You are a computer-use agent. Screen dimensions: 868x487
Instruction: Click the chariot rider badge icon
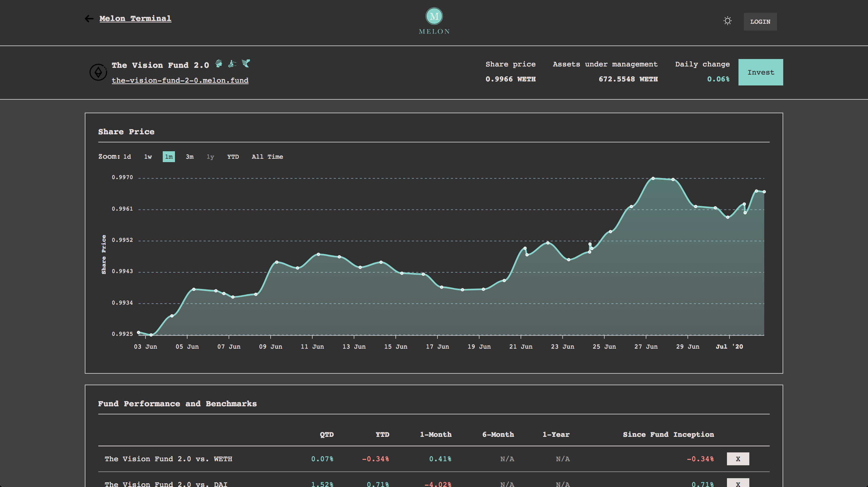coord(232,63)
